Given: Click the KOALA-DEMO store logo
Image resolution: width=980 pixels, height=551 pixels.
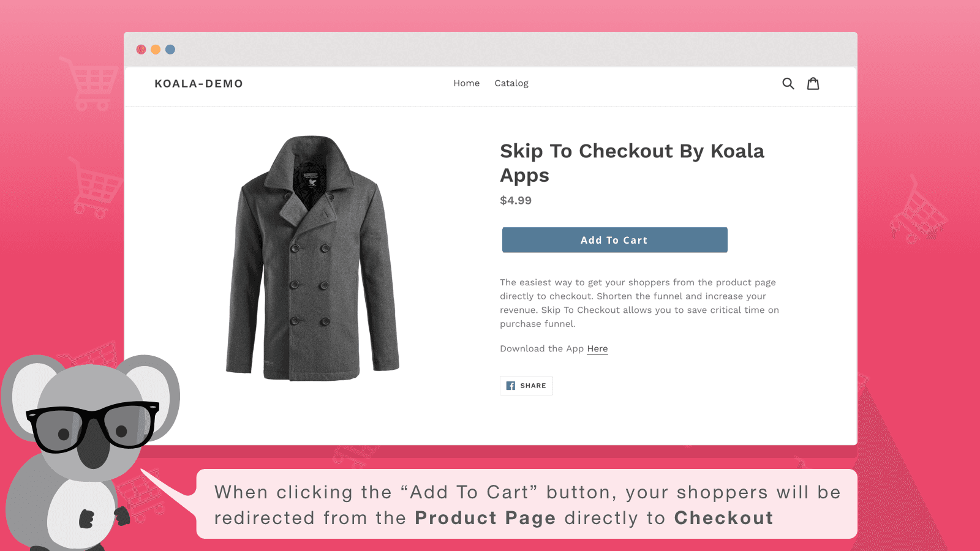Looking at the screenshot, I should click(x=198, y=83).
